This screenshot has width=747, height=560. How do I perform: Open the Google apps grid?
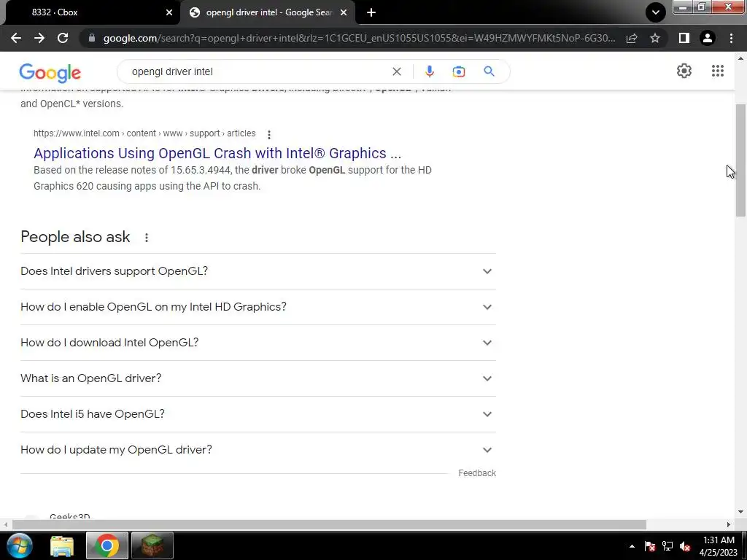(x=718, y=71)
